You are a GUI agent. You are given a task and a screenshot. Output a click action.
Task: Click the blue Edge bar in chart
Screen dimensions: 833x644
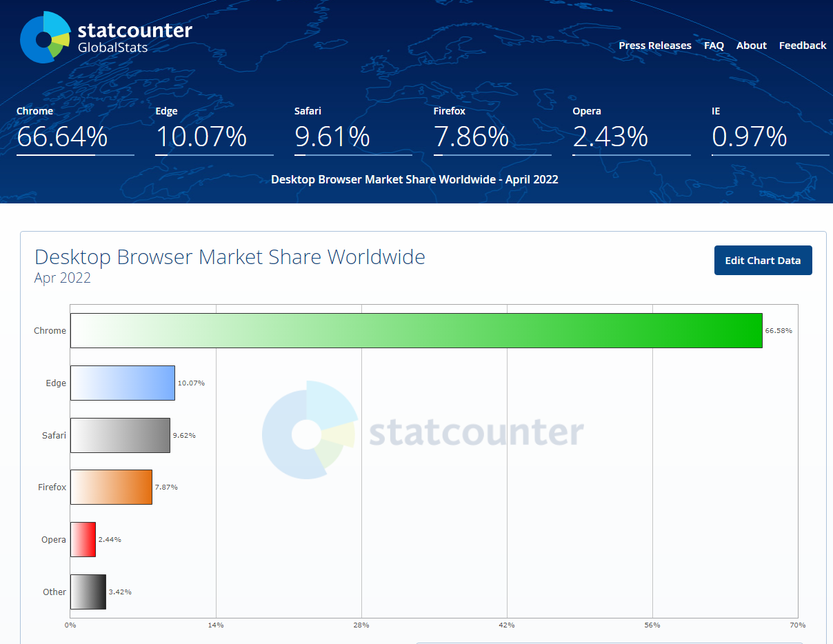coord(123,383)
